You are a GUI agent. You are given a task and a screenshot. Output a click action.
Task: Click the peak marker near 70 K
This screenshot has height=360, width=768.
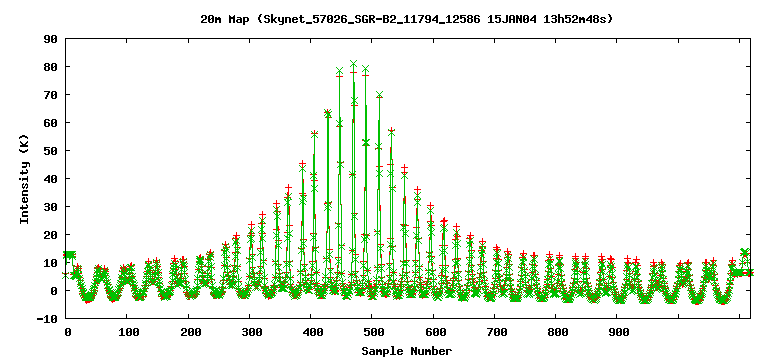pyautogui.click(x=379, y=95)
